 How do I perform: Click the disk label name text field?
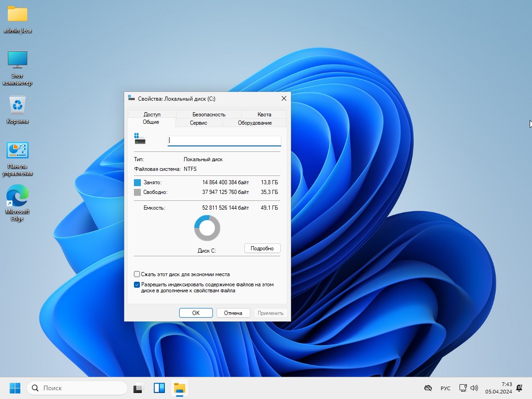(224, 140)
